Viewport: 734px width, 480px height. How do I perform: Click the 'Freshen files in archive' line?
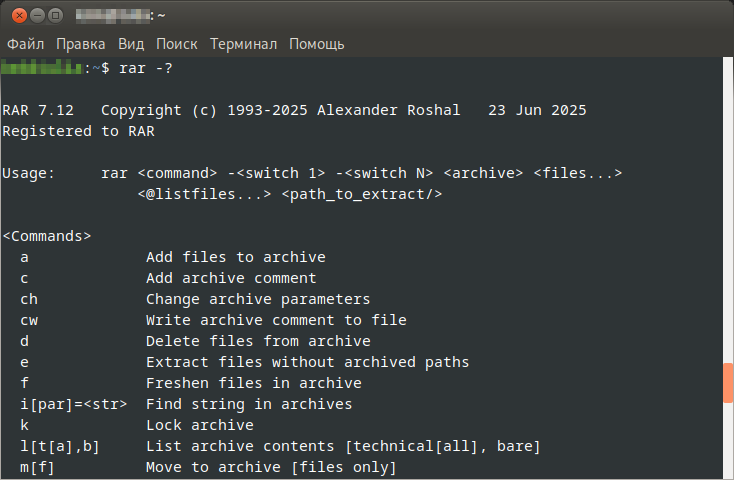point(253,383)
